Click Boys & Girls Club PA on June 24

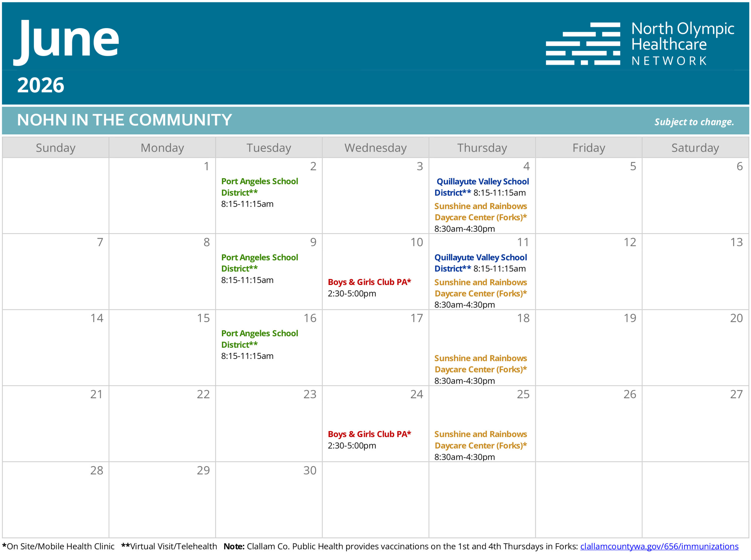(369, 434)
